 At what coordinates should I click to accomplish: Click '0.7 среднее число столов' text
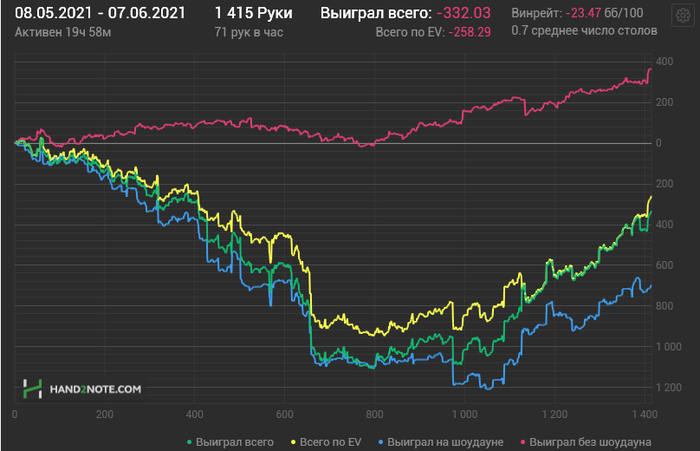coord(584,30)
